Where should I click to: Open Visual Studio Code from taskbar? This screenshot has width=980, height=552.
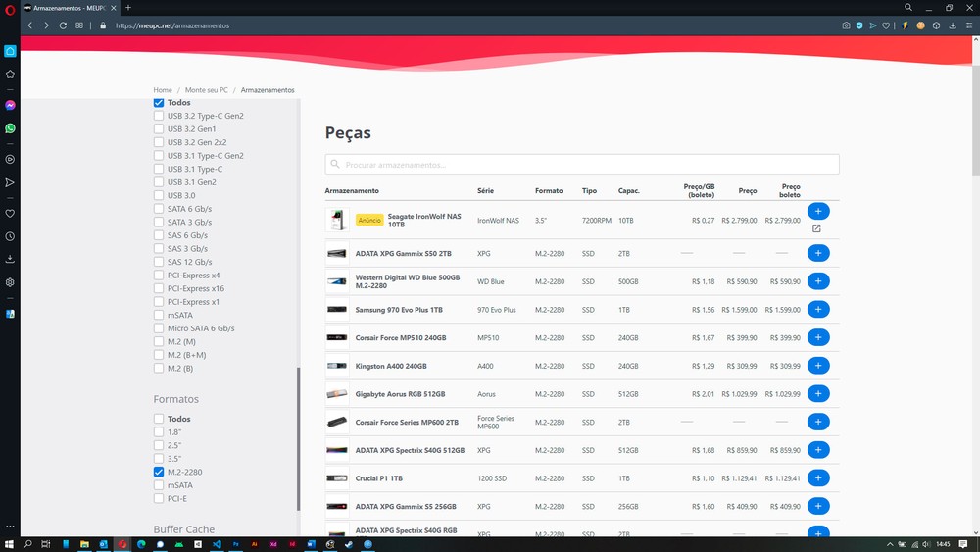[217, 544]
